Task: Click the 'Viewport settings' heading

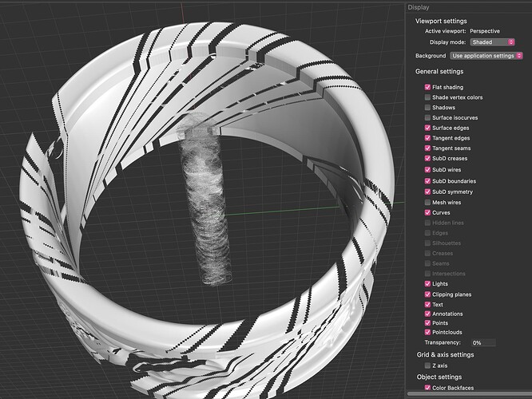Action: point(441,21)
